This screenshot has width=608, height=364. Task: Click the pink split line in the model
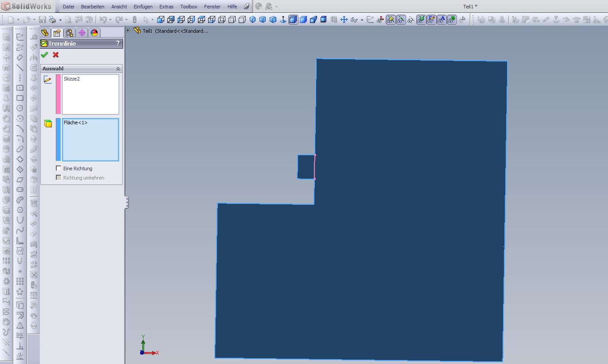[x=315, y=167]
